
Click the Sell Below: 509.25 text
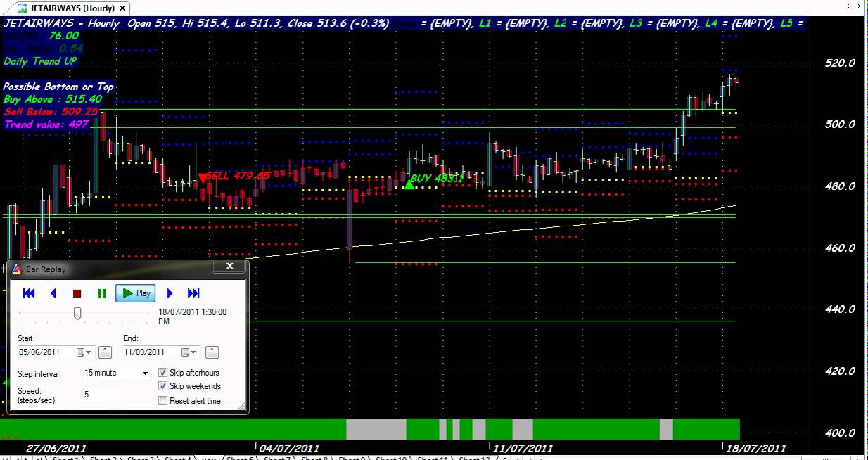pyautogui.click(x=50, y=111)
